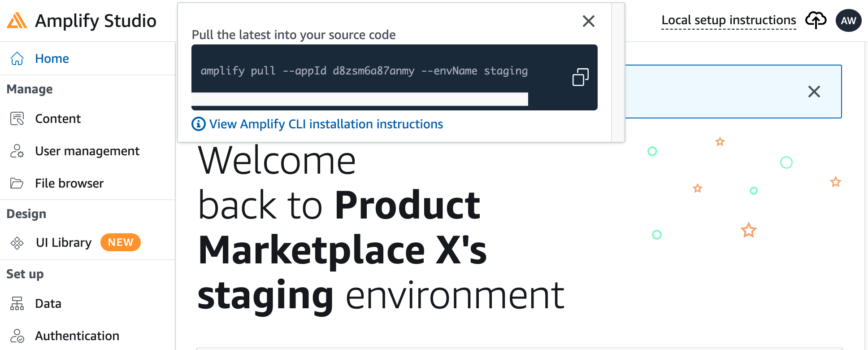The width and height of the screenshot is (868, 350).
Task: Open Local setup instructions link
Action: [x=729, y=20]
